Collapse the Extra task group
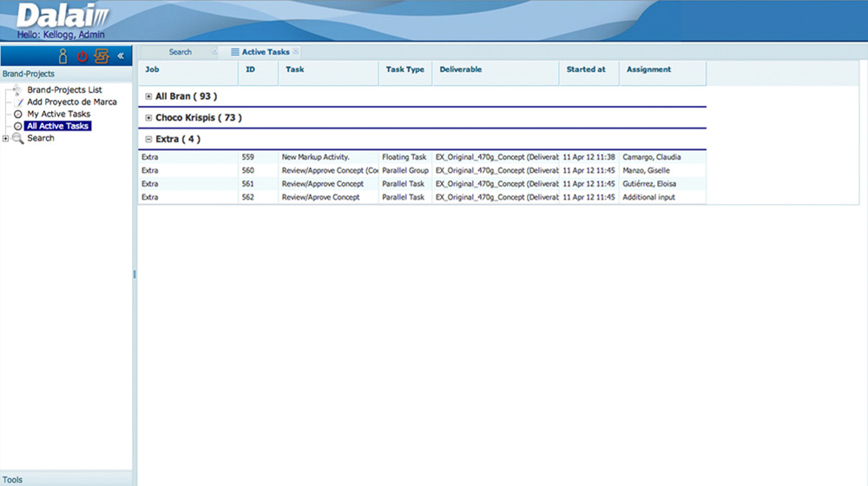The width and height of the screenshot is (868, 486). [148, 140]
